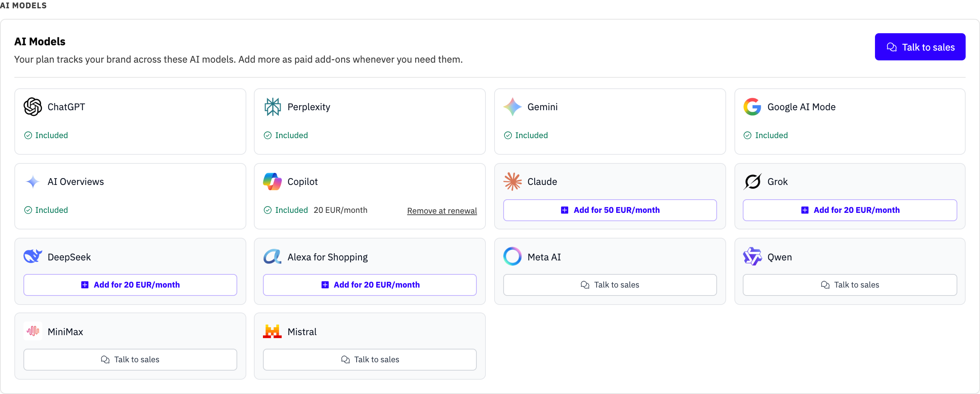Click the AI Overviews model name

76,182
